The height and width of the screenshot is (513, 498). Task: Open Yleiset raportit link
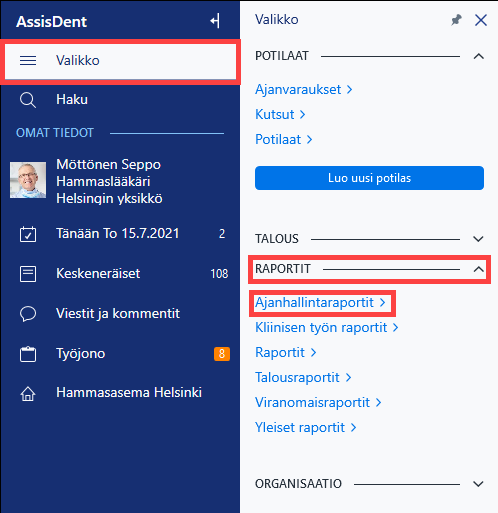pyautogui.click(x=306, y=428)
